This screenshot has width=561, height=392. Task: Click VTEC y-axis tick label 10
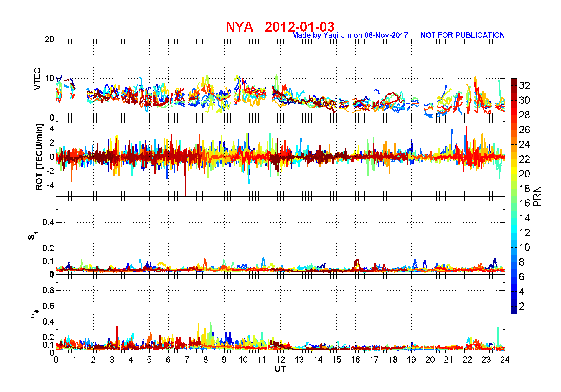point(49,78)
